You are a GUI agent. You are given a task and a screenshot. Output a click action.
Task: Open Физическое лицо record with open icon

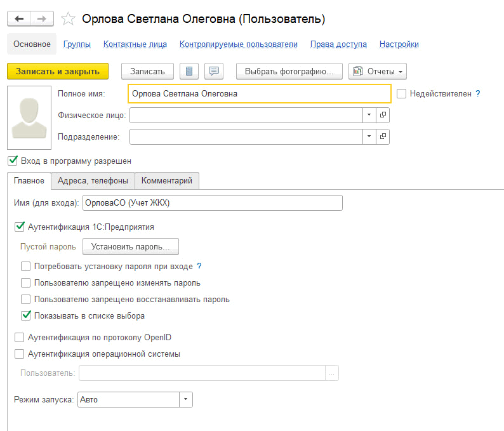pyautogui.click(x=383, y=115)
